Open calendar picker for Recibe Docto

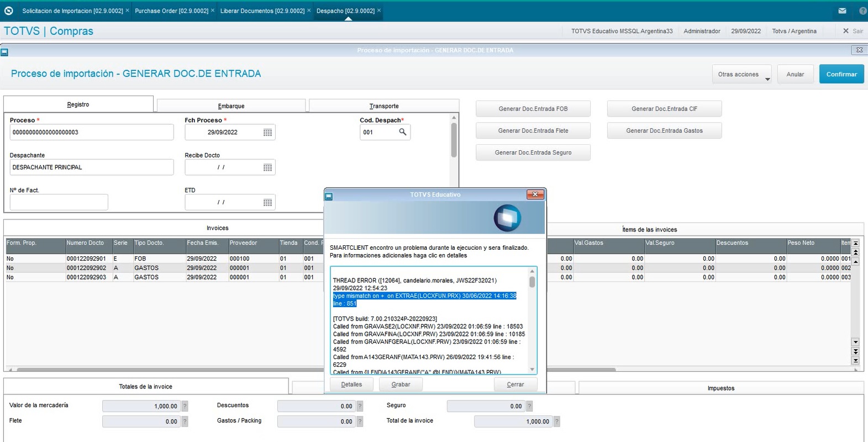click(267, 167)
